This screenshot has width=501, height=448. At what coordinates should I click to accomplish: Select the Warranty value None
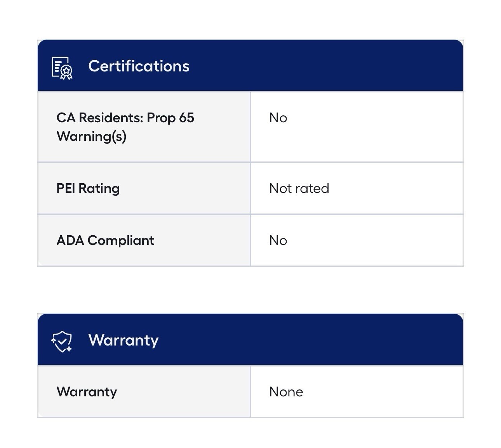pyautogui.click(x=286, y=392)
